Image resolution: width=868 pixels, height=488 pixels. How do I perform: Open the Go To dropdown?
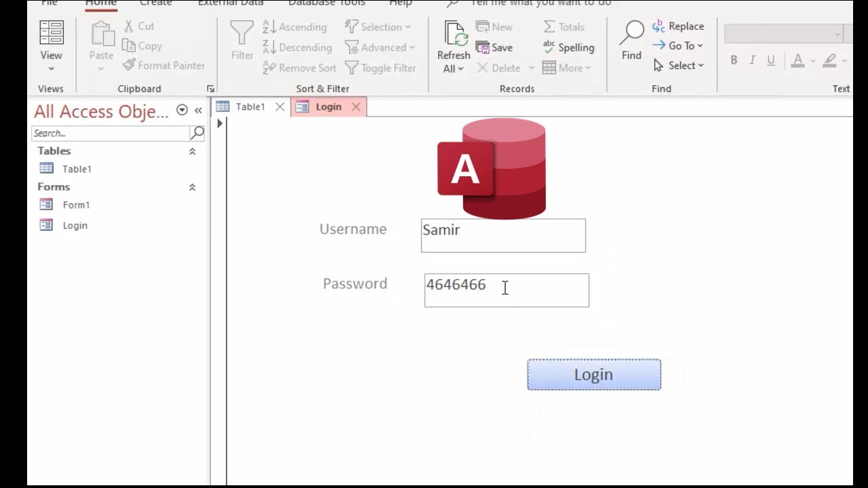[677, 46]
